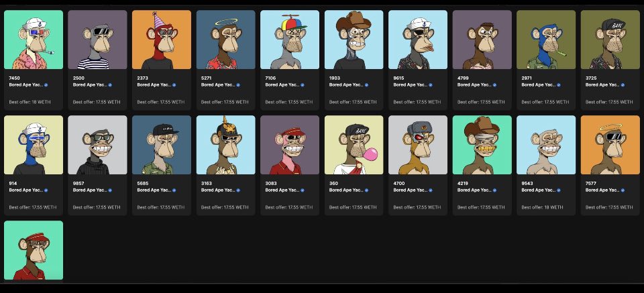The image size is (644, 293).
Task: Open party hat ape 2373 image
Action: pos(162,40)
